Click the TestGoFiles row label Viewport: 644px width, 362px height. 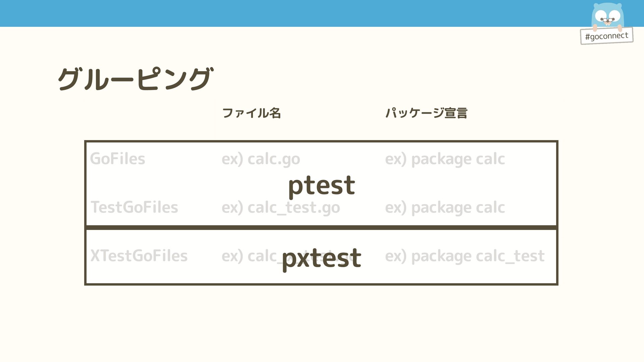coord(134,207)
